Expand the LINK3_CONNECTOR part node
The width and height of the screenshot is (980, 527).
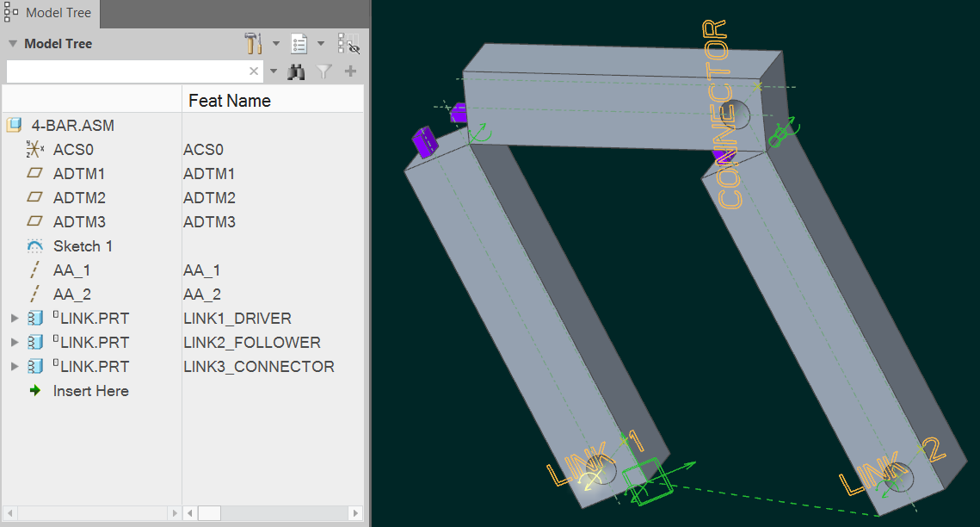click(14, 366)
